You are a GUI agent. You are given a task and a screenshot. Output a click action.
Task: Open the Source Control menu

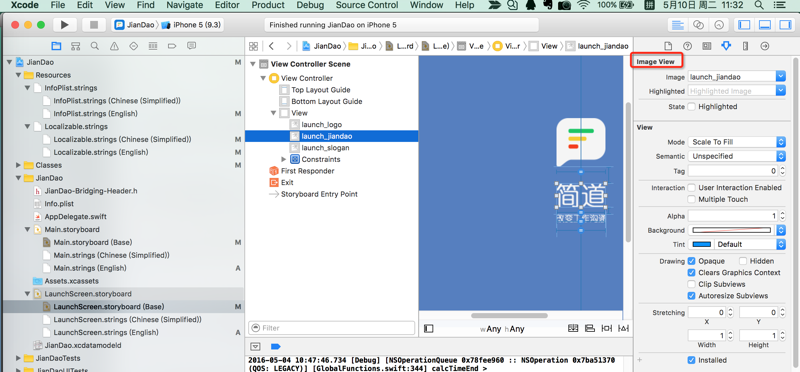click(367, 5)
